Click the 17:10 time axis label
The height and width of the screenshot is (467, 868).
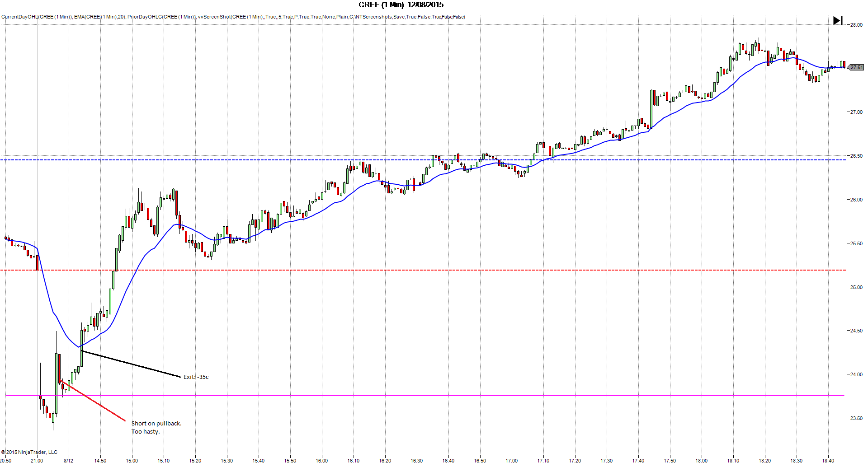click(x=543, y=461)
